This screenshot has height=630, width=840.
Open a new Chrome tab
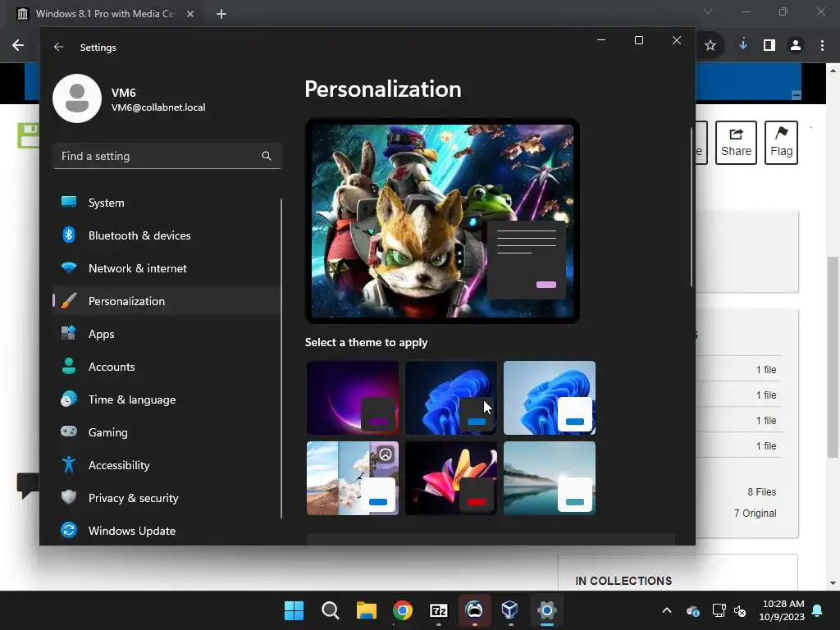[221, 14]
